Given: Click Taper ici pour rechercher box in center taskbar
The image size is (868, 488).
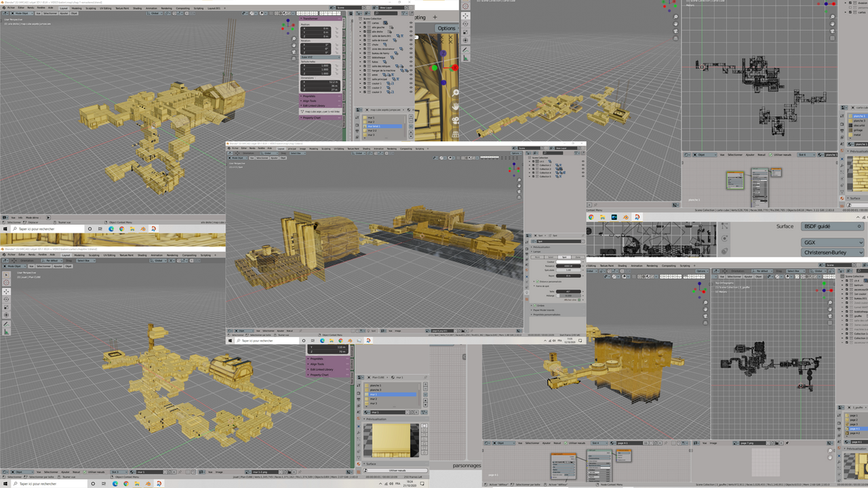Looking at the screenshot, I should 267,341.
